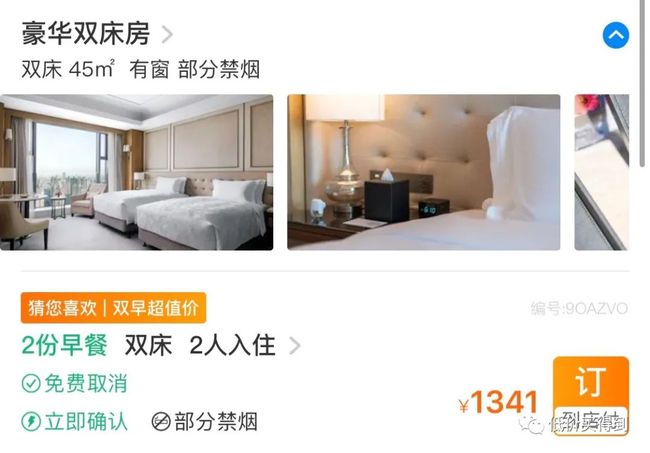Viewport: 650px width, 453px height.
Task: Click the WeChat watermark icon at bottom
Action: (530, 425)
